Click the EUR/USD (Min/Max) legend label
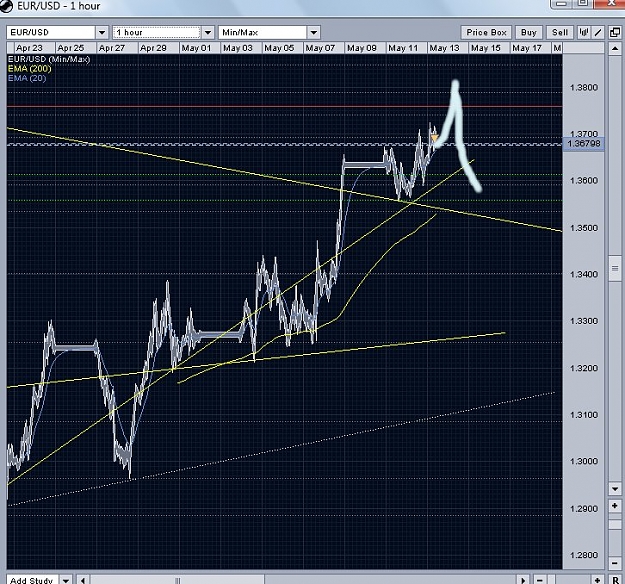Viewport: 625px width, 584px height. [49, 59]
